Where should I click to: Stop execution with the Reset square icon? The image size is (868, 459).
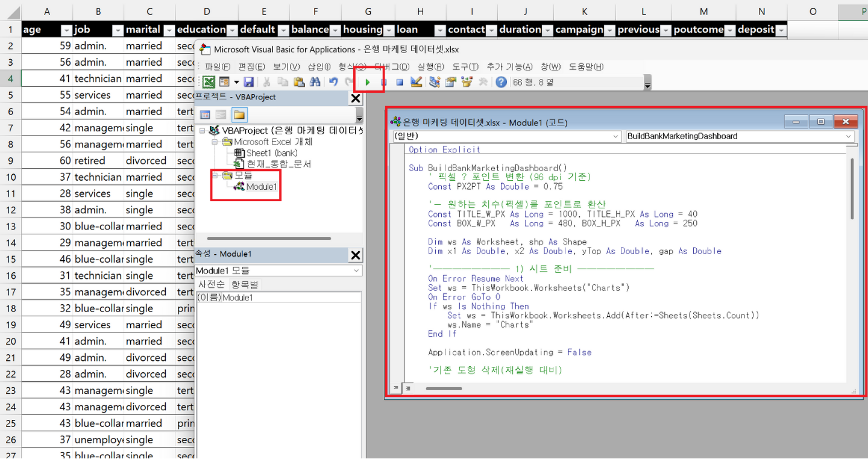[399, 82]
